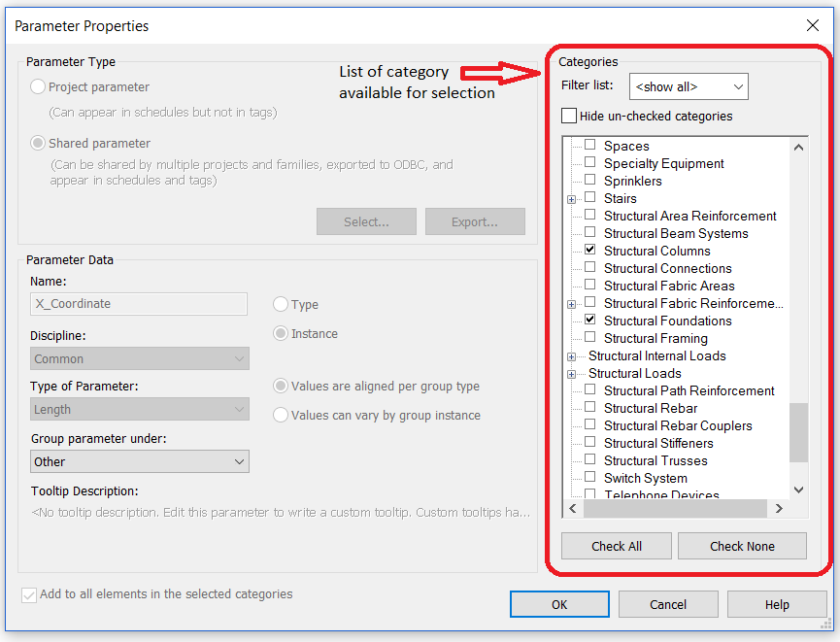Viewport: 840px width, 642px height.
Task: Tick the Structural Framing category
Action: coord(590,338)
